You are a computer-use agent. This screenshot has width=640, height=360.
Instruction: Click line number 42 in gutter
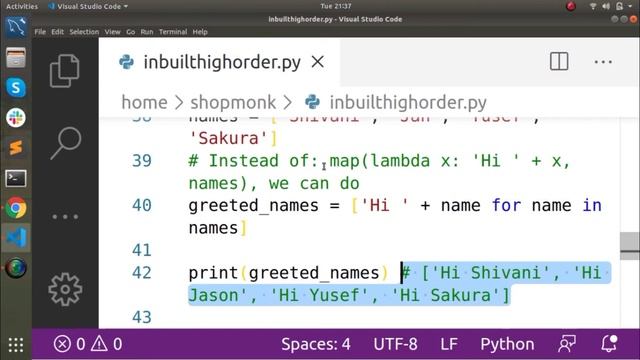[142, 273]
